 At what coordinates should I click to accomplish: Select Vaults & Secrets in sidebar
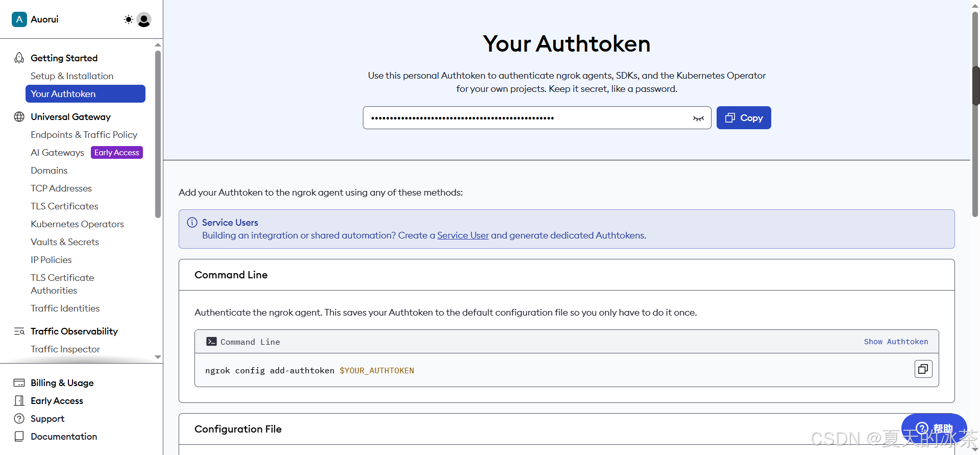[65, 242]
